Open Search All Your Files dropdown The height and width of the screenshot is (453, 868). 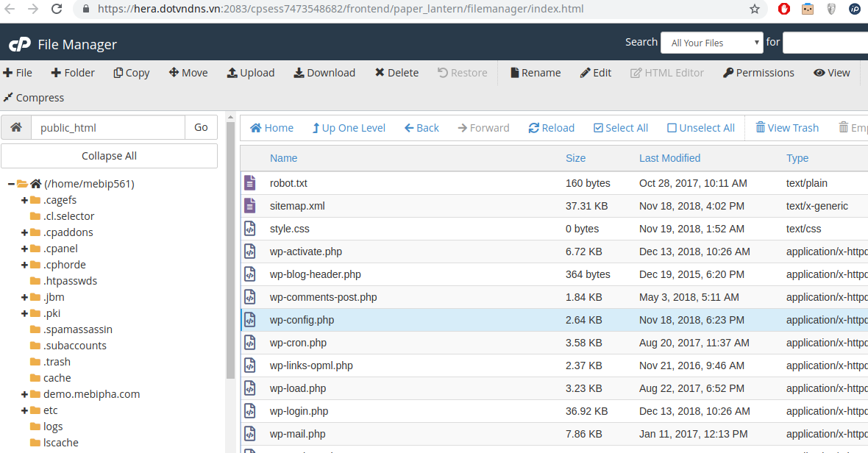[x=712, y=43]
